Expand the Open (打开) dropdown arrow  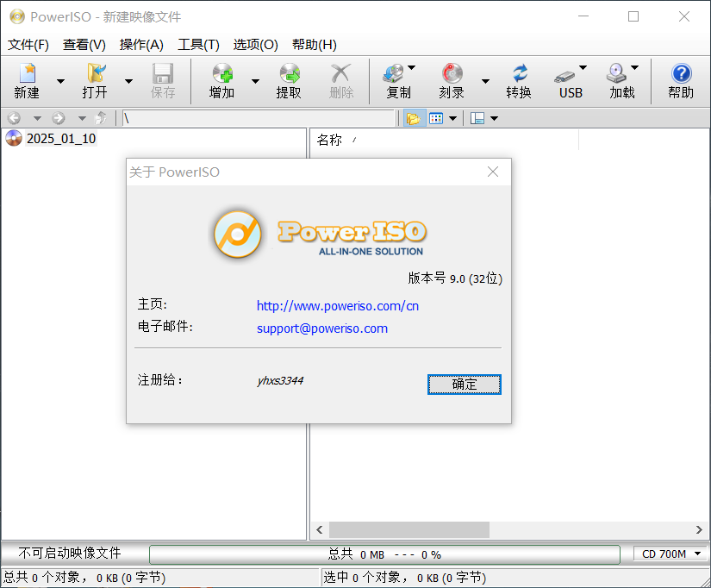[128, 81]
